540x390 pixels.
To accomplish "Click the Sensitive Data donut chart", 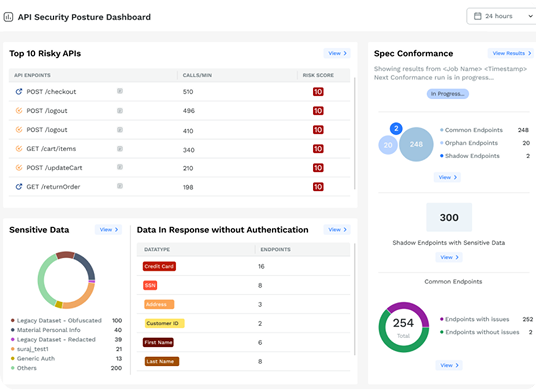I will (66, 280).
